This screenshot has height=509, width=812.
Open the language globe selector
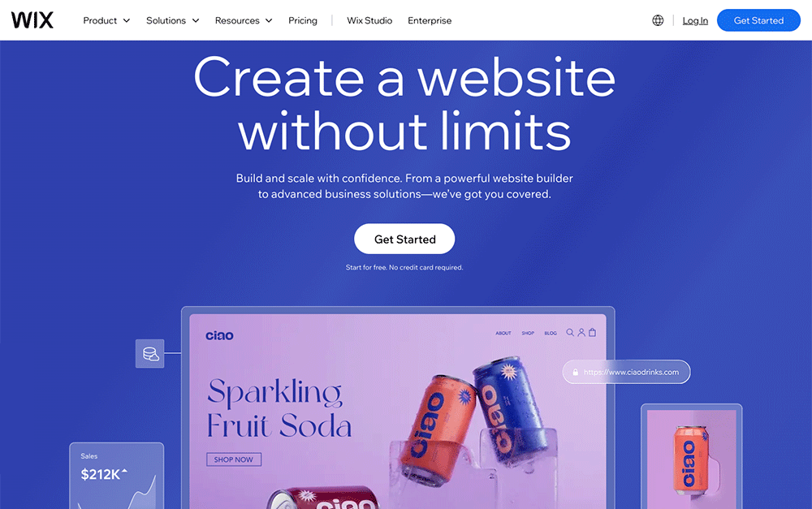click(658, 20)
